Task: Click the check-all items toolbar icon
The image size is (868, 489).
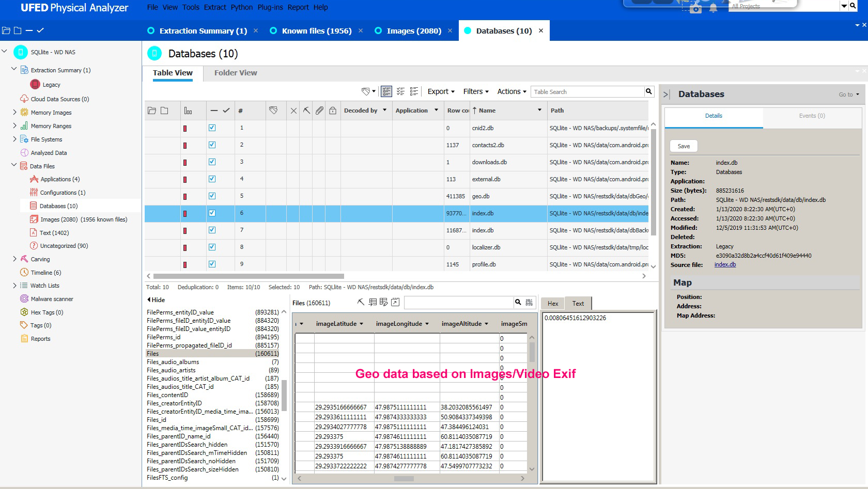Action: [x=400, y=91]
